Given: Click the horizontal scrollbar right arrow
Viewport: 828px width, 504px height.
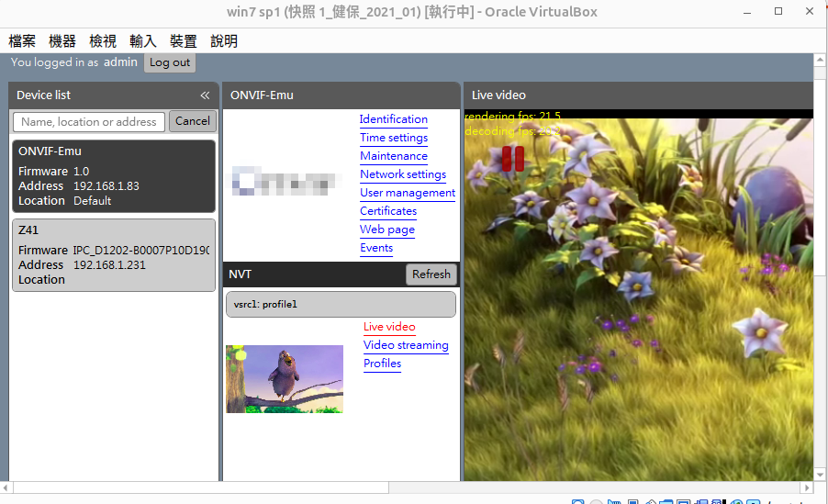Looking at the screenshot, I should tap(807, 487).
